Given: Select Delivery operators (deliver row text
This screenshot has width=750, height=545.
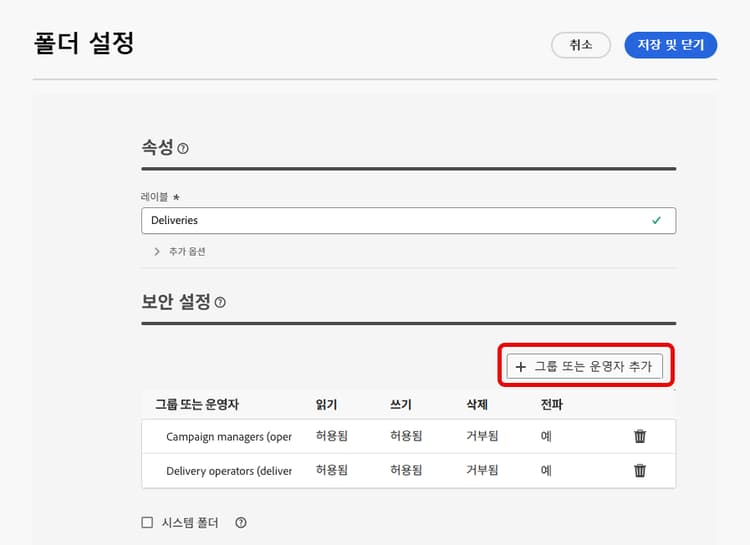Looking at the screenshot, I should pos(229,471).
